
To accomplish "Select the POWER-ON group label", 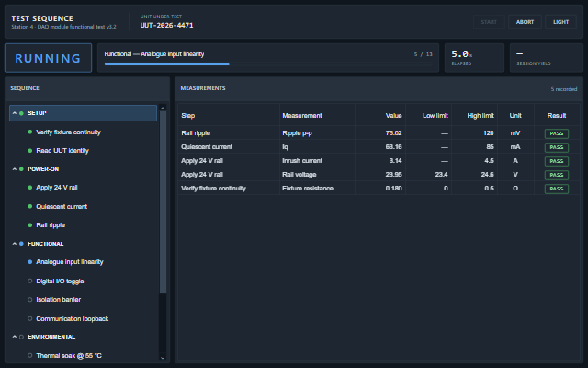I will pyautogui.click(x=43, y=169).
